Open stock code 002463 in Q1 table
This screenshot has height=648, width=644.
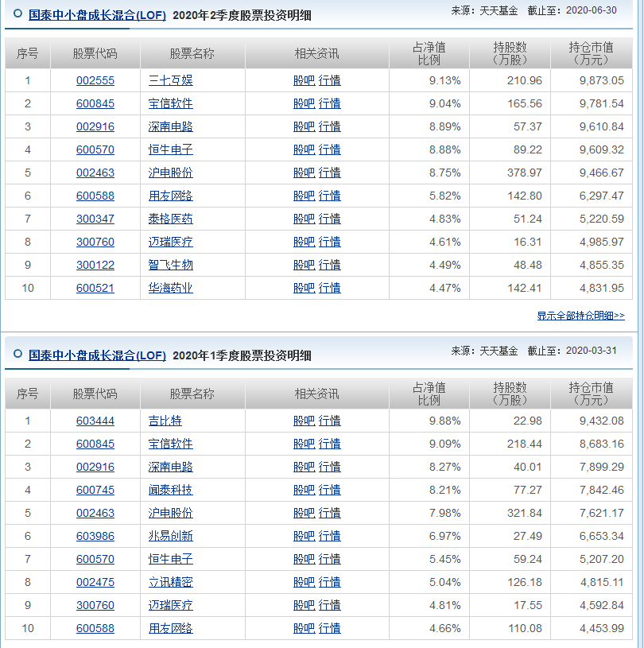click(x=95, y=513)
